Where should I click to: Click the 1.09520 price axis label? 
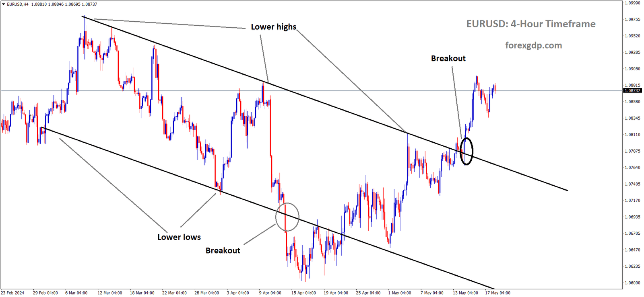[x=632, y=36]
